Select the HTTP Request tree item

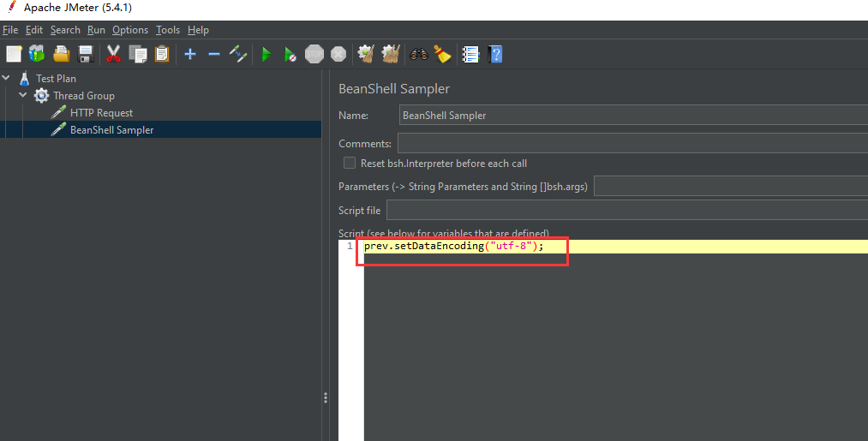[101, 113]
